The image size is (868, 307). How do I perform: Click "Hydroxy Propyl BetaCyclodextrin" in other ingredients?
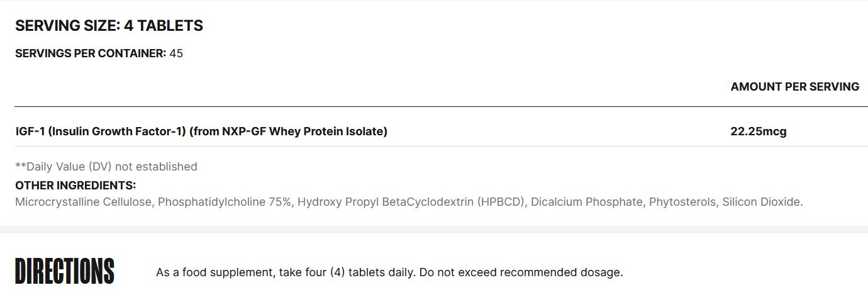pos(386,202)
